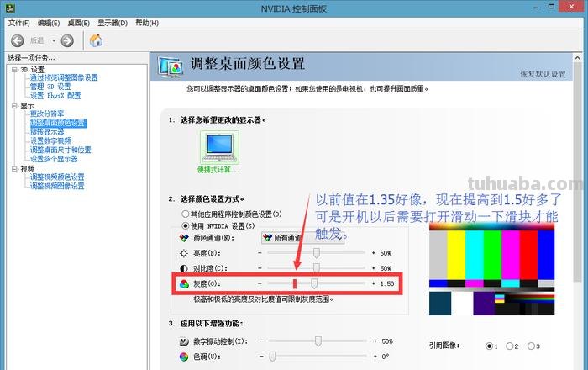Open 调整视频图像设置 task
The image size is (588, 370).
coord(57,186)
